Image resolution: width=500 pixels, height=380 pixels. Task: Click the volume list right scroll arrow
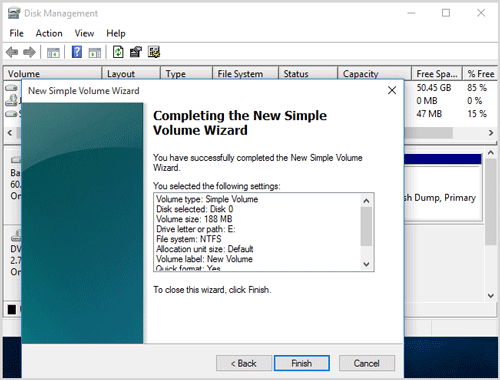pyautogui.click(x=491, y=133)
